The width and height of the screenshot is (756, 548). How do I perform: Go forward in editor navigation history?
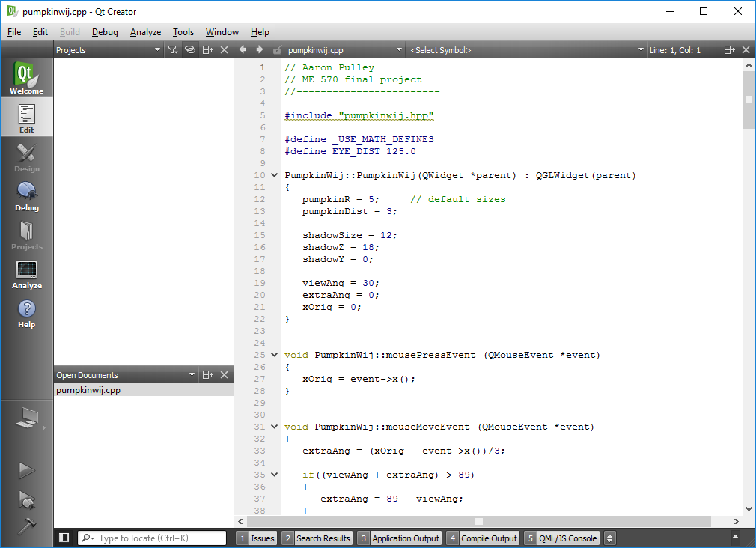point(260,49)
